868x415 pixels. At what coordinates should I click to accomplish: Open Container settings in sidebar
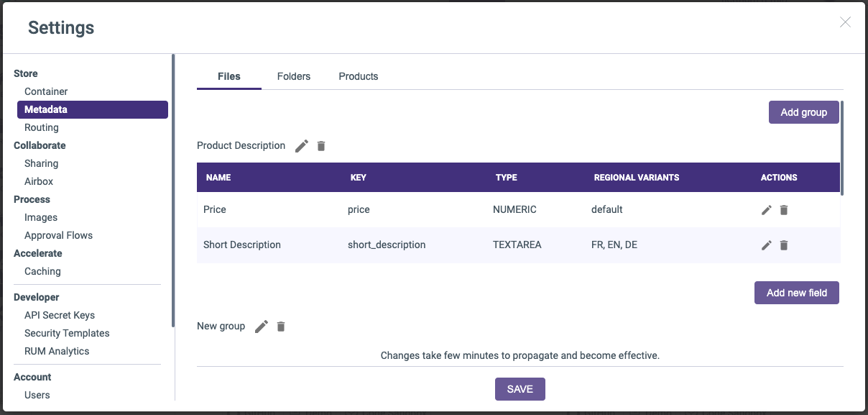[46, 91]
